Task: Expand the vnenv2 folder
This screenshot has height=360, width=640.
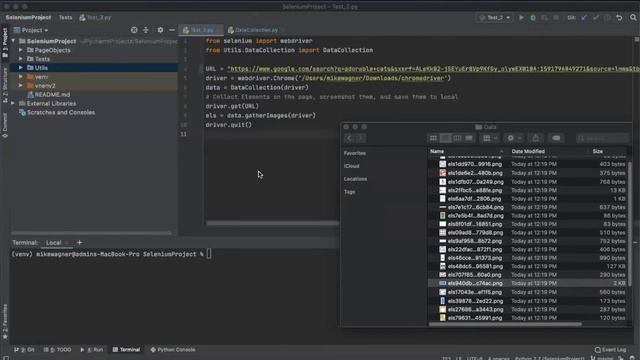Action: point(21,85)
